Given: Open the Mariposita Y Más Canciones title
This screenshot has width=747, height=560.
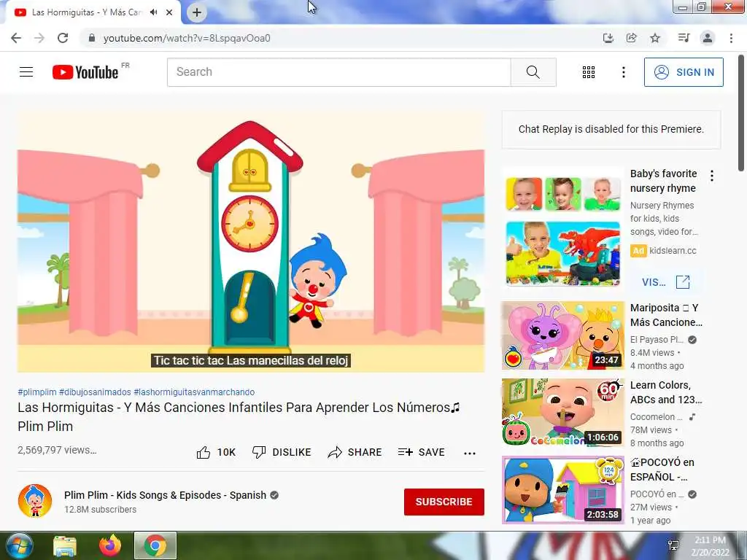Looking at the screenshot, I should pyautogui.click(x=666, y=315).
